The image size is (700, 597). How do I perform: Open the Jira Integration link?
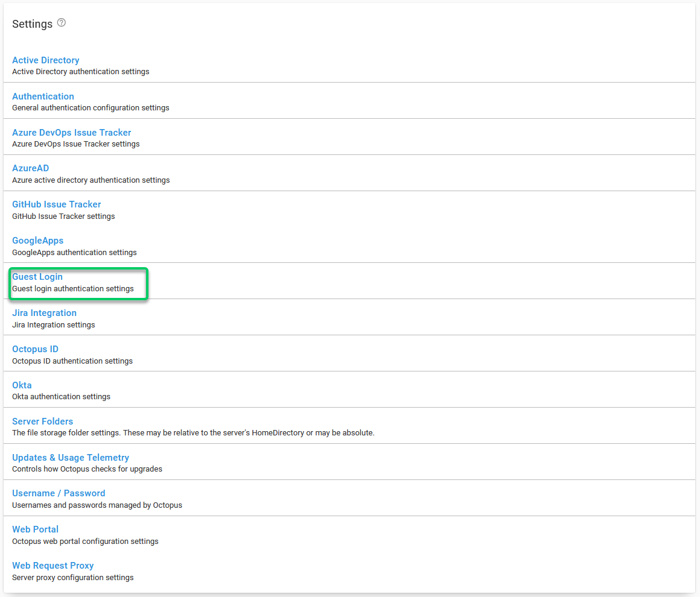[44, 313]
